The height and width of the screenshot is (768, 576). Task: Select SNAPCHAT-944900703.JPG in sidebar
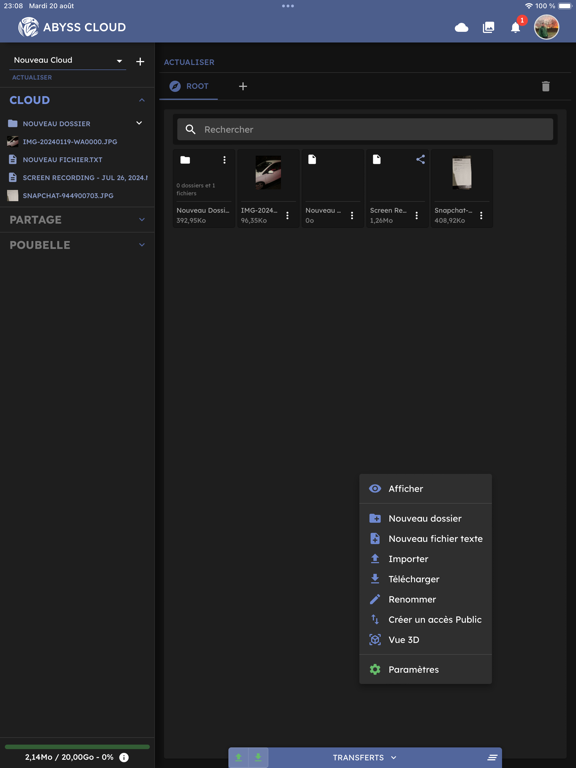(68, 195)
